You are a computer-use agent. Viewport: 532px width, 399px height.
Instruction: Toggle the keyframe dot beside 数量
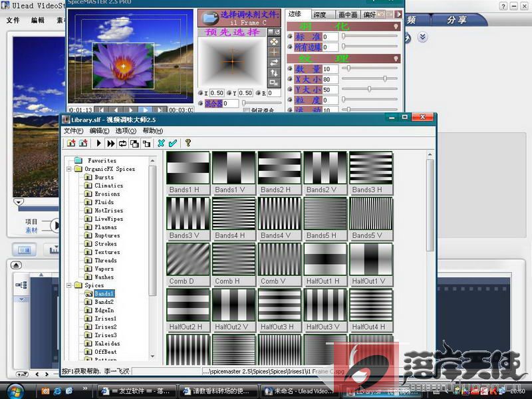(x=290, y=68)
